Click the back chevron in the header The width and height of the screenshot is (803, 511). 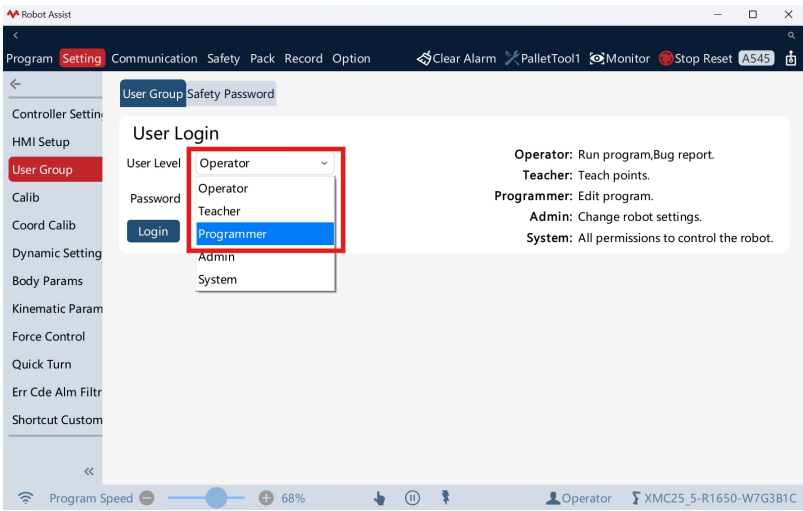tap(16, 35)
